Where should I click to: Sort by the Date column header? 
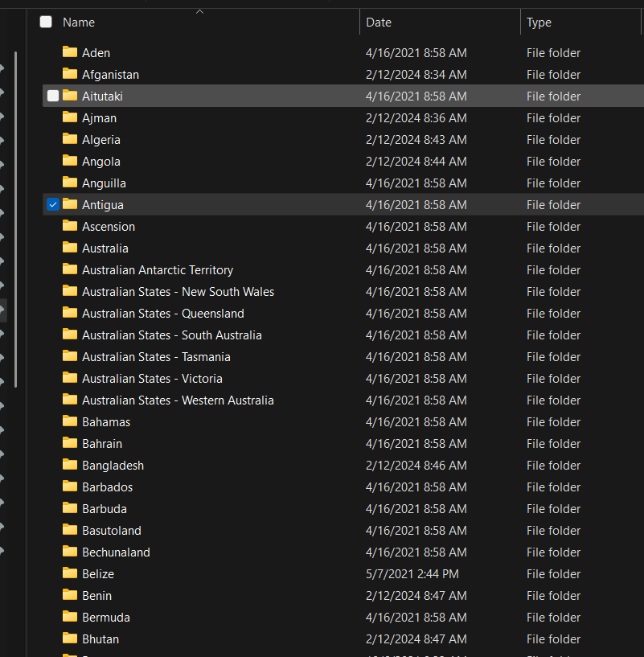[x=379, y=23]
